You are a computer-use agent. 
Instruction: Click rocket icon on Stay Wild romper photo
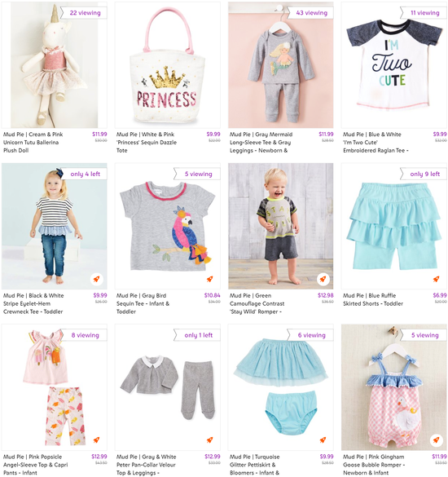pos(323,279)
